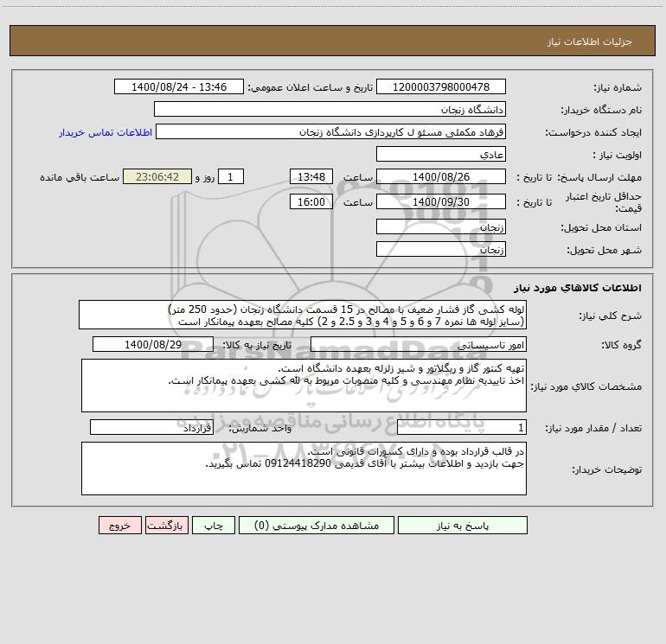Click the label 'شهر محل تحویل:'

[605, 250]
